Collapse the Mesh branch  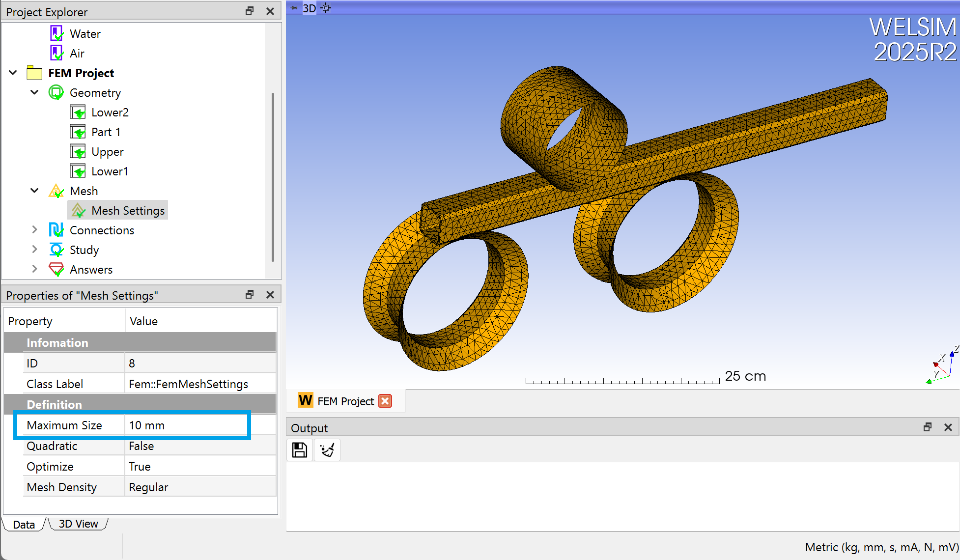(x=34, y=191)
